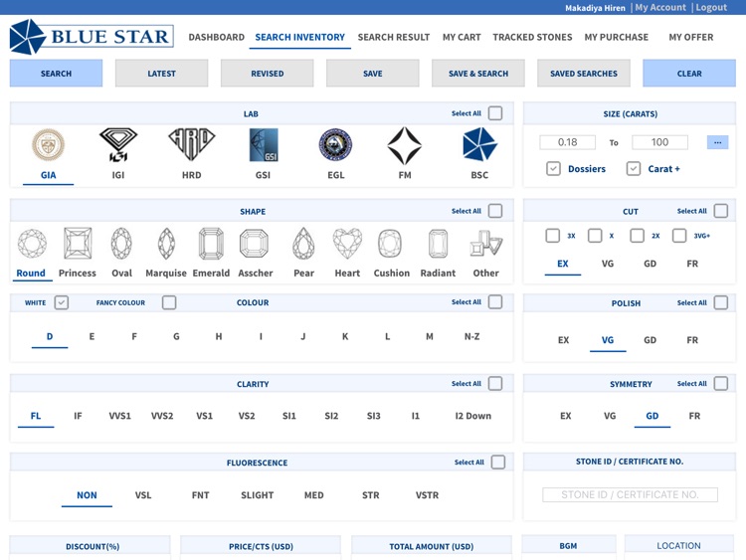Screen dimensions: 746x560
Task: Select the IGI lab icon
Action: [118, 144]
